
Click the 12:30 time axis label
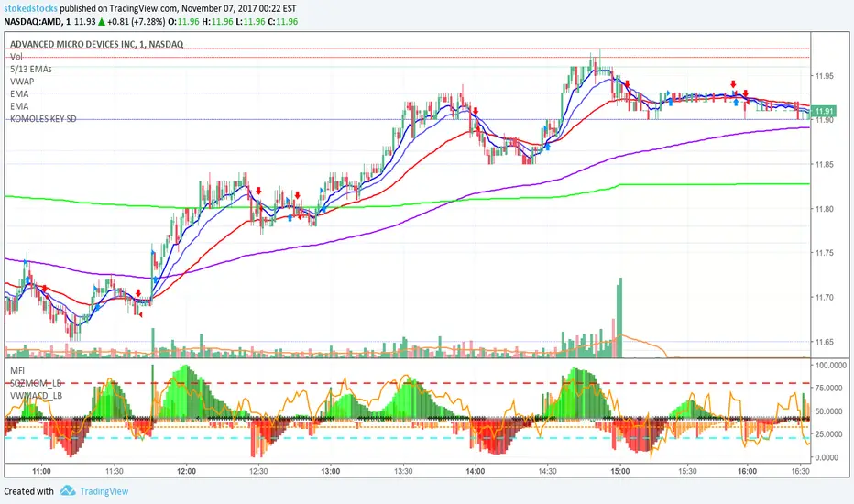258,471
